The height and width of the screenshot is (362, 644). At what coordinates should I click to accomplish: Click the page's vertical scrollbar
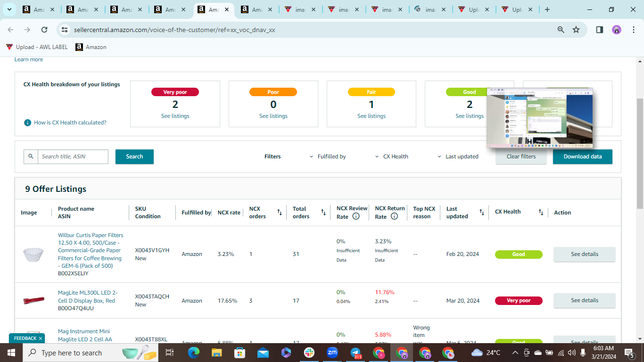(x=640, y=153)
